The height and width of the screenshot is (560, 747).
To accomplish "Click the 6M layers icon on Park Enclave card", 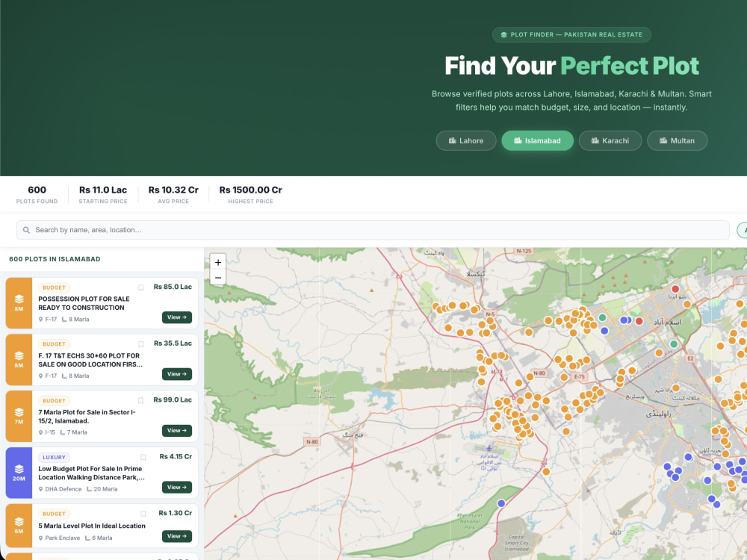I will click(19, 521).
